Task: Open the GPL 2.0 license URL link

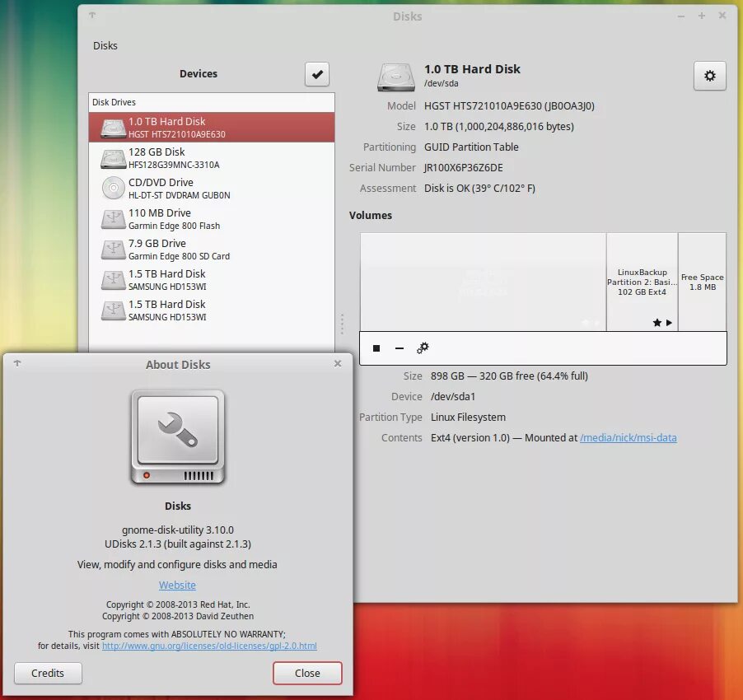Action: pyautogui.click(x=209, y=646)
